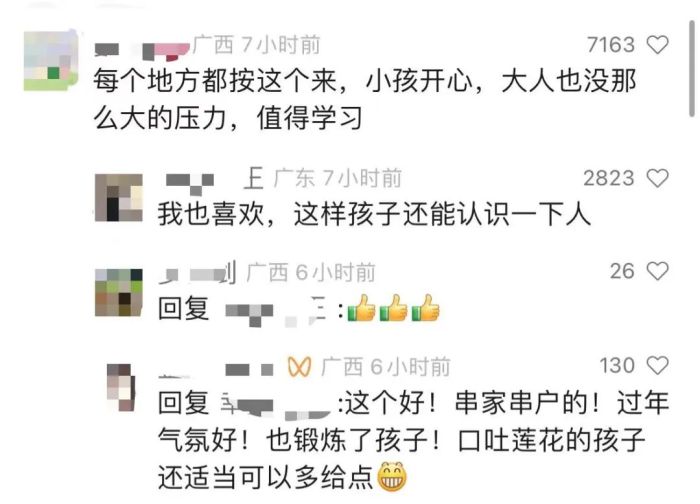Screen dimensions: 700x504
Task: Click the replied-to username in the last reply
Action: 276,404
